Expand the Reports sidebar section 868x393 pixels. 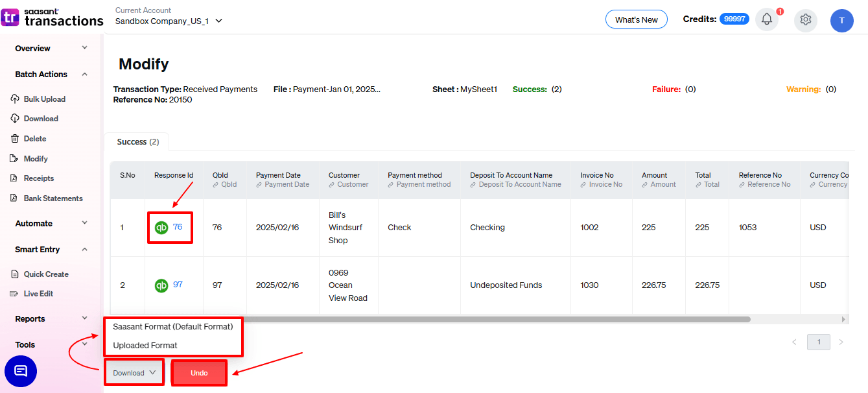tap(84, 318)
